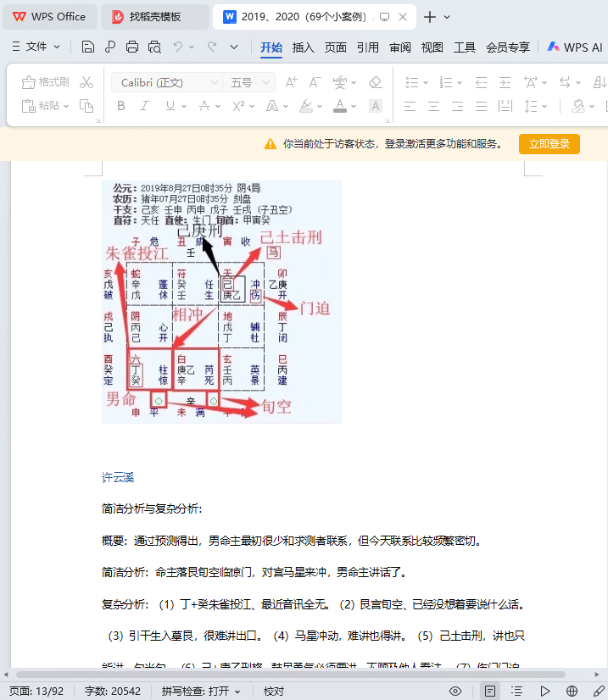This screenshot has width=608, height=700.
Task: Expand font color dropdown arrow
Action: 354,106
